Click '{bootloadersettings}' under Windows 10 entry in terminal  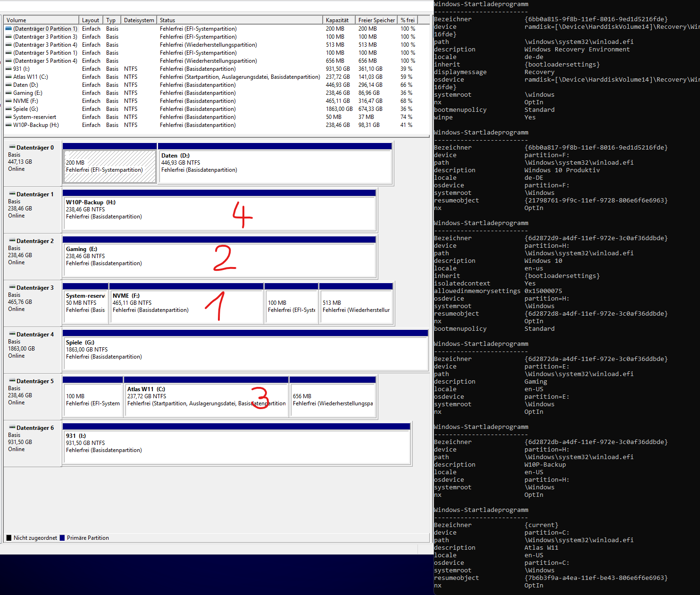562,276
